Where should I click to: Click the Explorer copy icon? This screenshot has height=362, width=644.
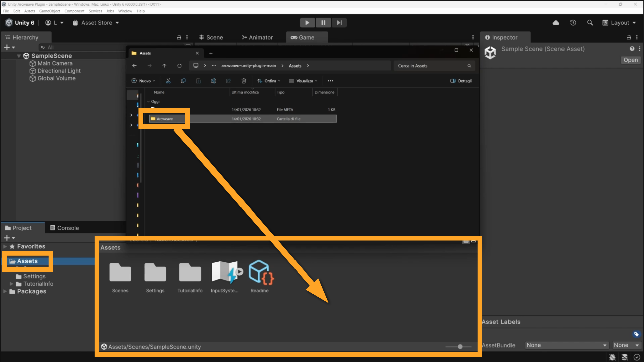coord(183,81)
